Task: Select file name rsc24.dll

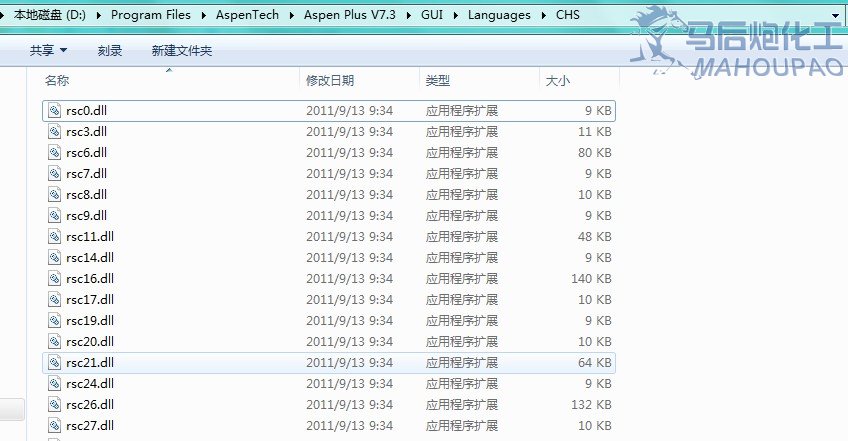Action: coord(90,384)
